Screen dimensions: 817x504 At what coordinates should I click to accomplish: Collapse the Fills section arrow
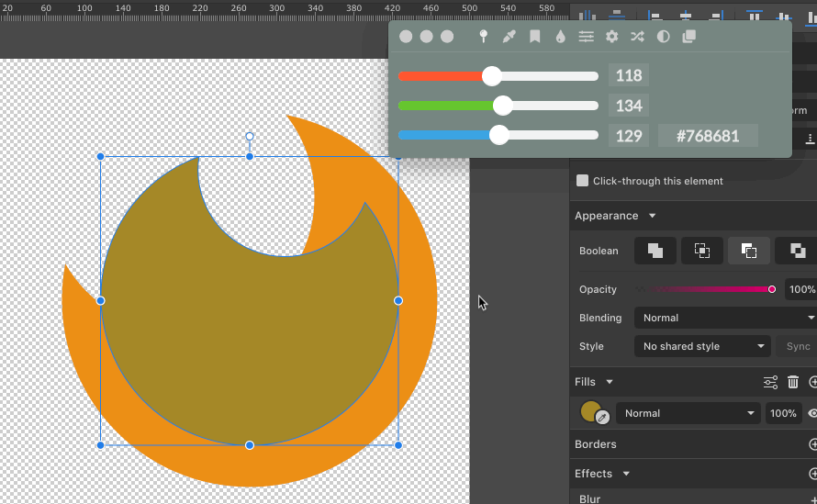click(610, 382)
